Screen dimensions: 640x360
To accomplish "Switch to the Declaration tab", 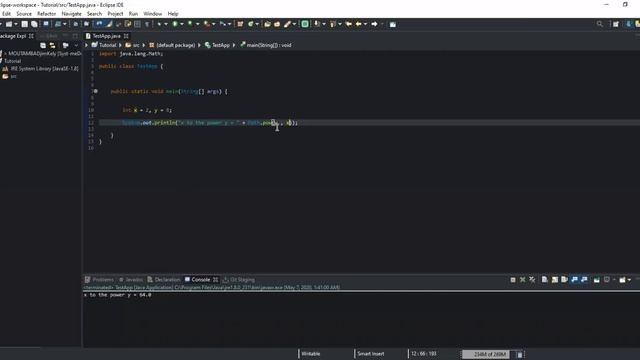I will pyautogui.click(x=164, y=280).
